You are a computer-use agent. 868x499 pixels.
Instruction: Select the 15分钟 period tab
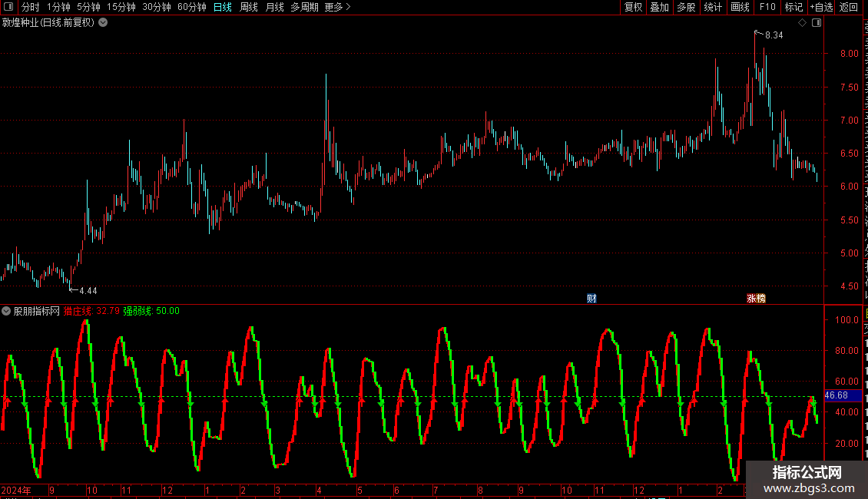121,7
